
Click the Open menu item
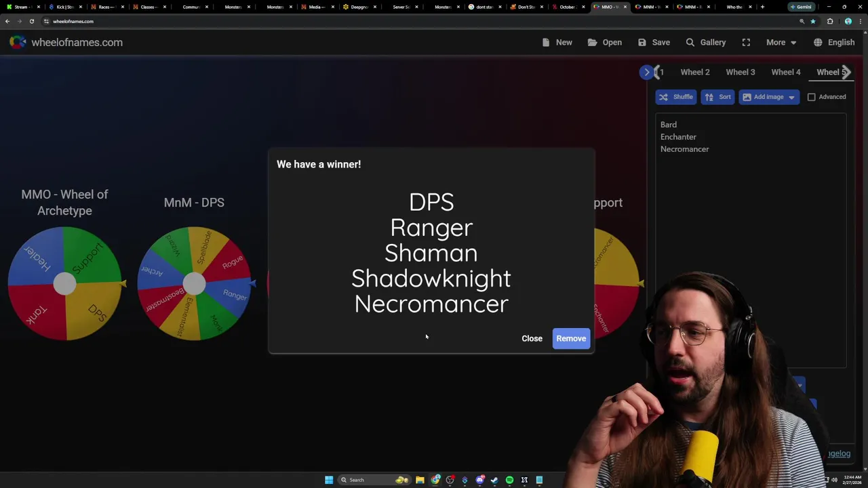point(604,42)
